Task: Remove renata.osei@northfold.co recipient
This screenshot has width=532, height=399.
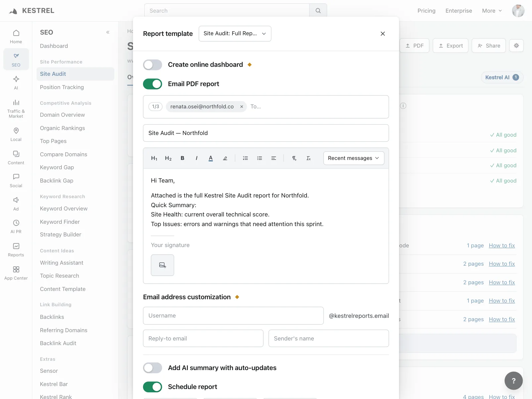Action: click(242, 107)
